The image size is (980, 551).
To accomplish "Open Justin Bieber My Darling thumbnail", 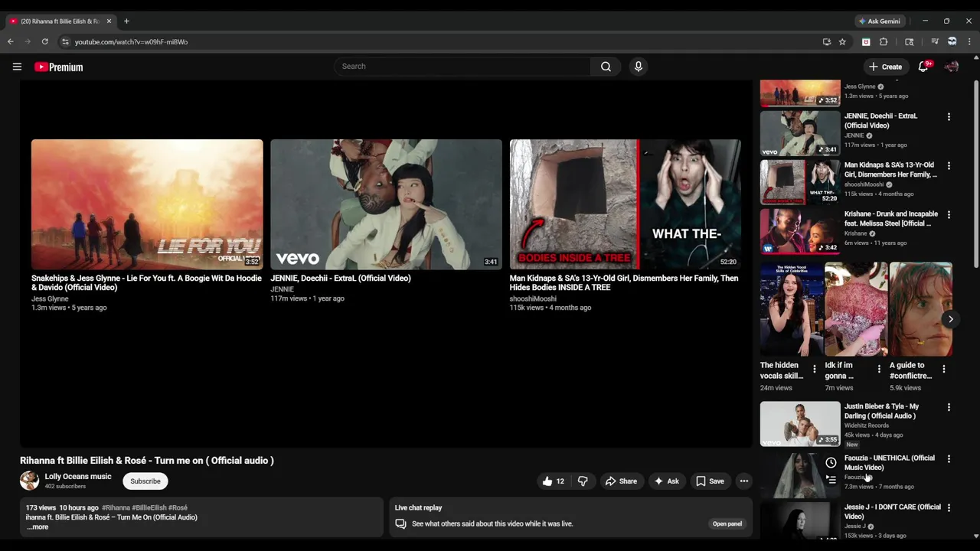I will pyautogui.click(x=800, y=424).
